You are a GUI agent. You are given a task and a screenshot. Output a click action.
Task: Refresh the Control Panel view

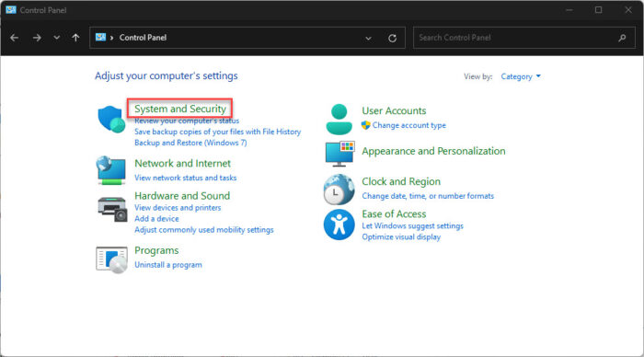click(x=392, y=38)
